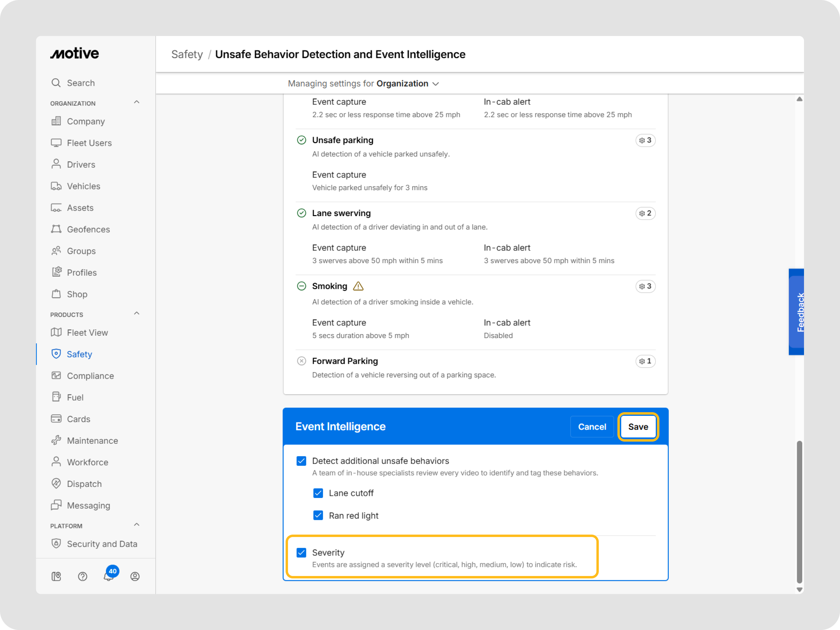Save Event Intelligence settings
Image resolution: width=840 pixels, height=630 pixels.
(x=638, y=427)
